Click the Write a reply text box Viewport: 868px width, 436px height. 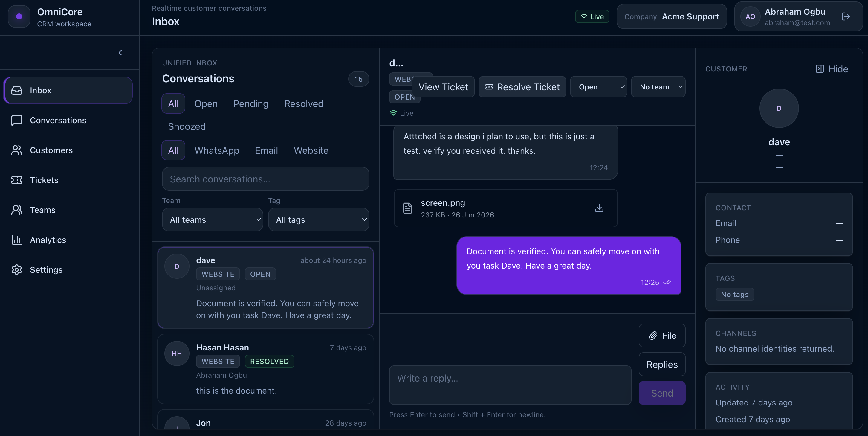tap(510, 385)
